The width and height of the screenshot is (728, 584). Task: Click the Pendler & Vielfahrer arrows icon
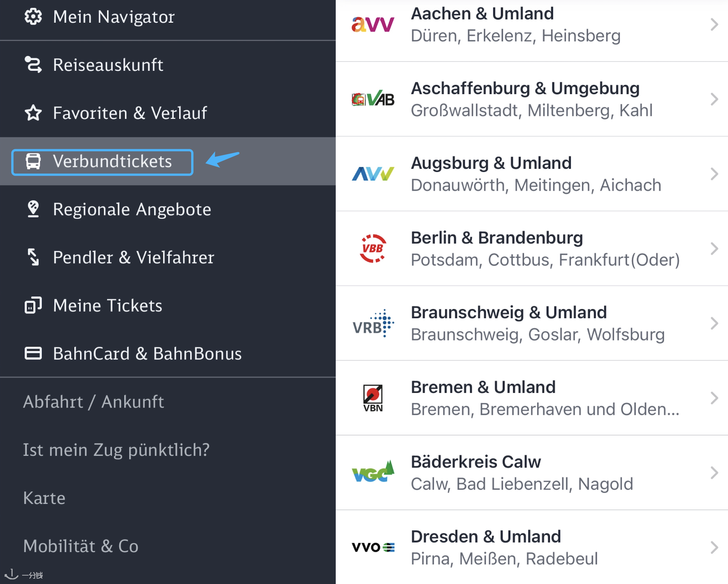pyautogui.click(x=33, y=257)
